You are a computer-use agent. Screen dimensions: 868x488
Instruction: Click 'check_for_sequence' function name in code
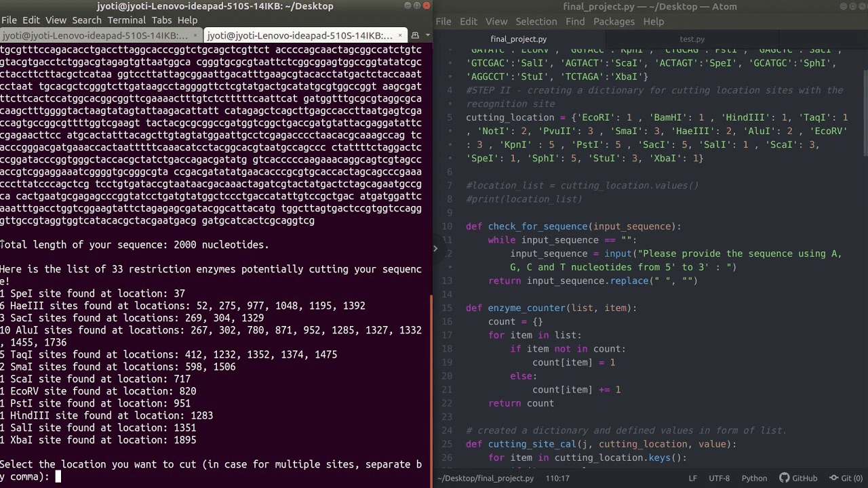tap(538, 226)
